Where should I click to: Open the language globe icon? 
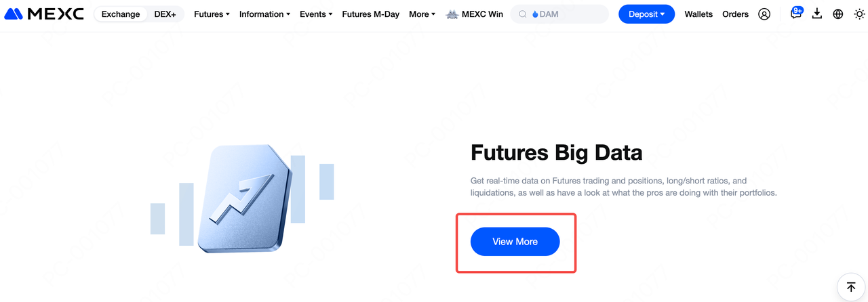[x=838, y=14]
